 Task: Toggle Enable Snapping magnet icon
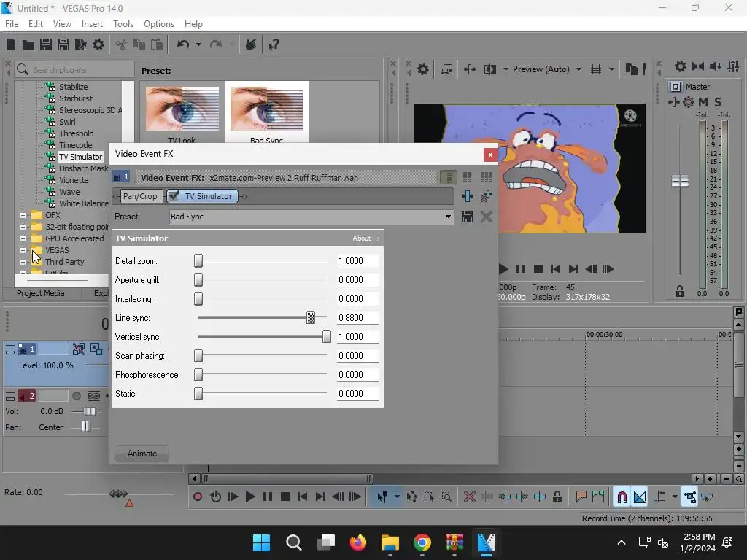(x=622, y=497)
